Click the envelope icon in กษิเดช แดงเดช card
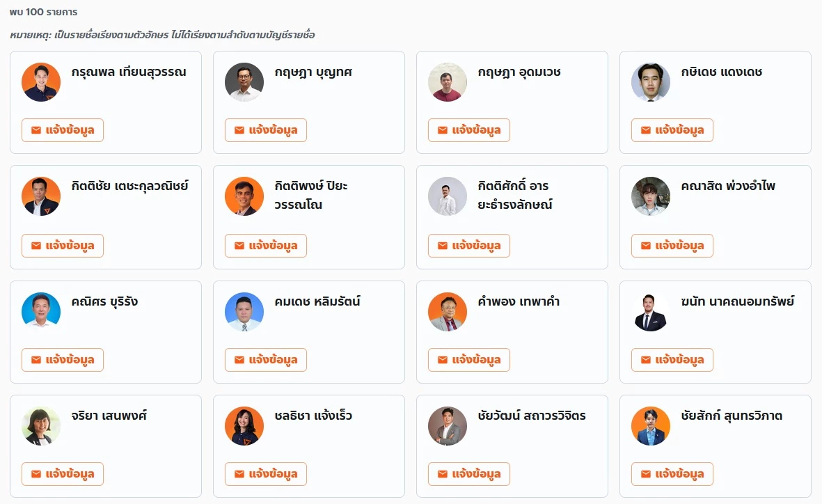 click(646, 130)
